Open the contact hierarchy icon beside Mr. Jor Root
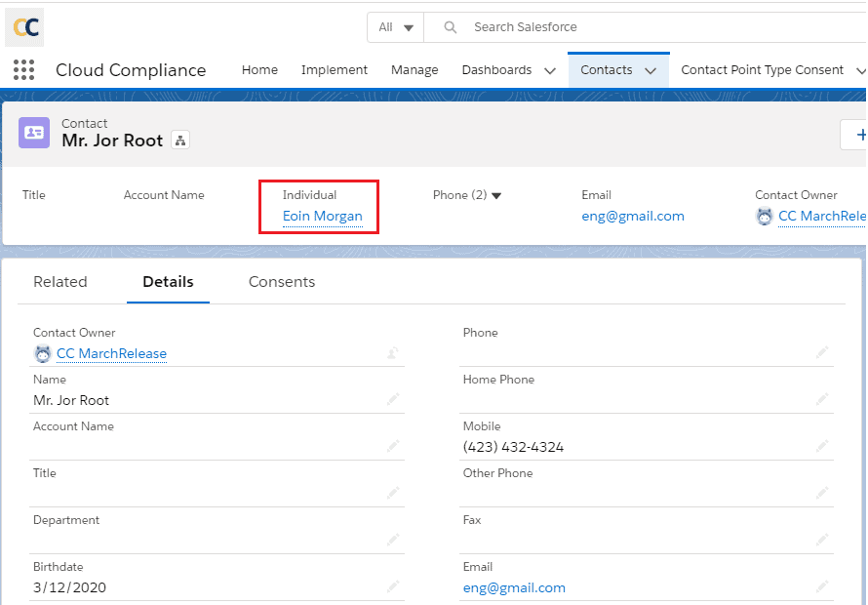Image resolution: width=868 pixels, height=605 pixels. point(180,140)
